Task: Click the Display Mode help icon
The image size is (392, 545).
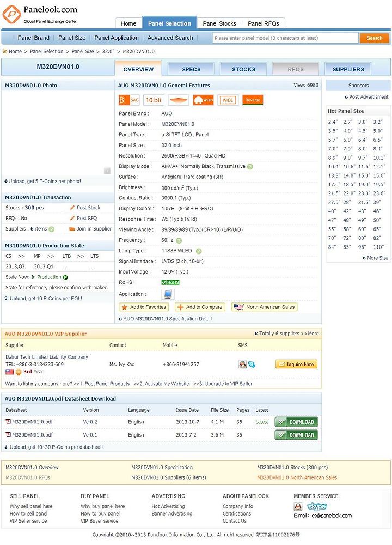Action: tap(250, 167)
